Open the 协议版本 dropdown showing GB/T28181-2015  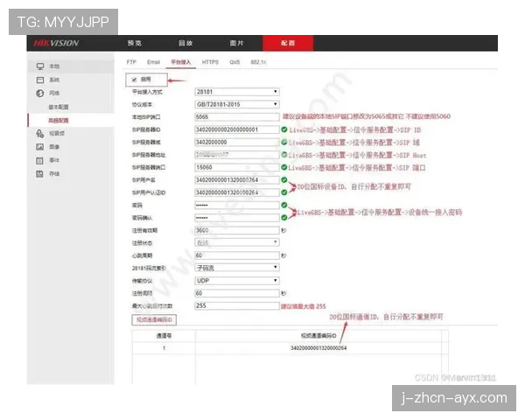coord(237,104)
